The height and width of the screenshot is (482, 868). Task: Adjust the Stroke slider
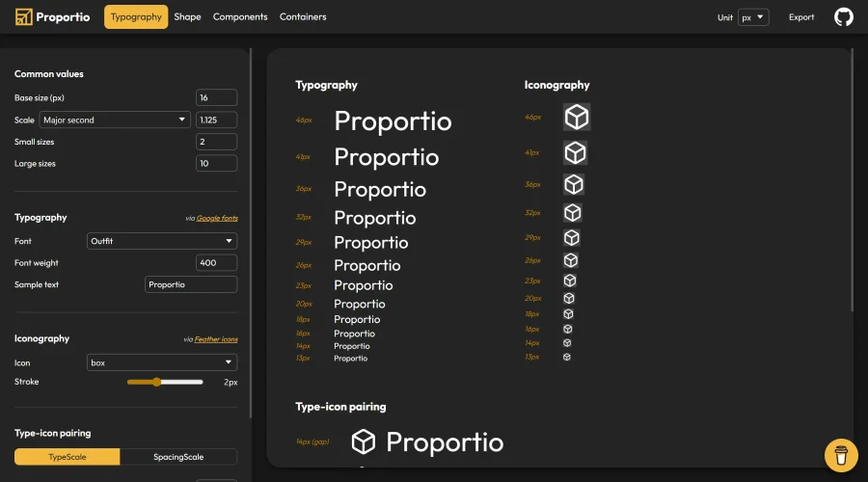(x=165, y=382)
